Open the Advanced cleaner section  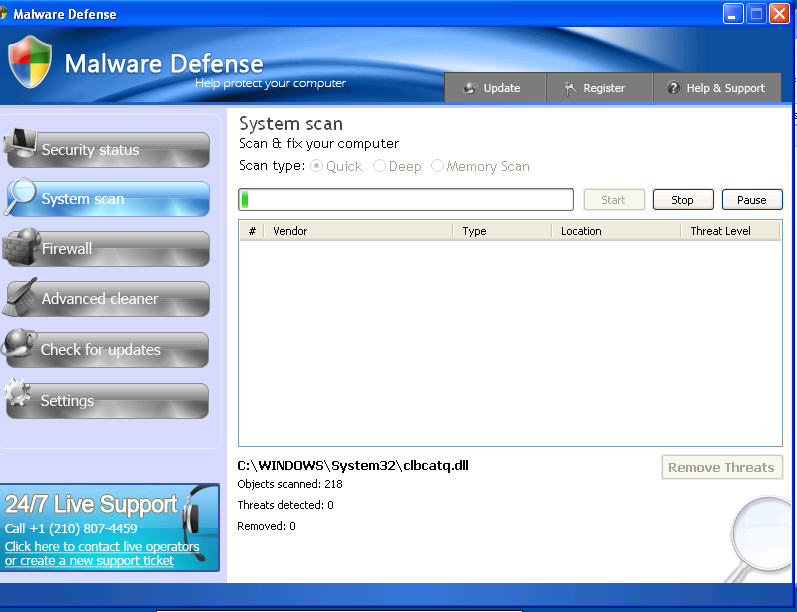pos(108,298)
